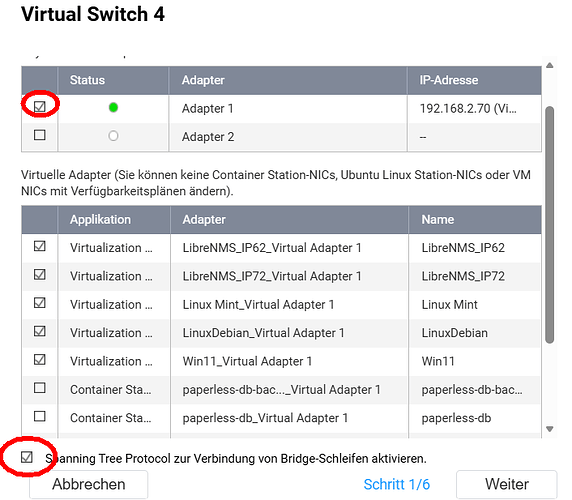Click the Status column header
Screen dimensions: 572x500
[x=113, y=80]
